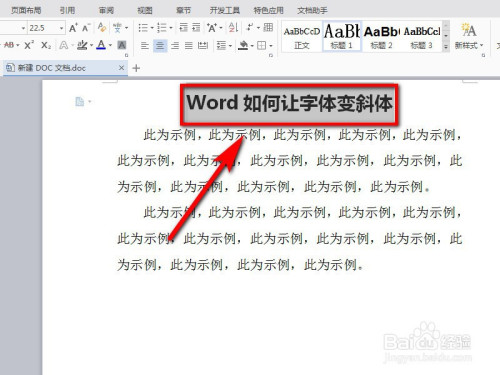The height and width of the screenshot is (375, 500).
Task: Expand the numbering style dropdown arrow
Action: click(x=171, y=28)
